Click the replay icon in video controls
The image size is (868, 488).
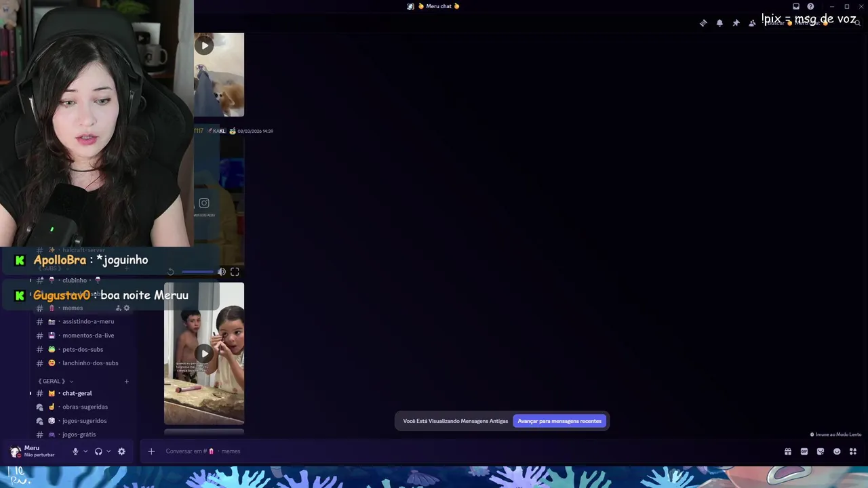170,272
